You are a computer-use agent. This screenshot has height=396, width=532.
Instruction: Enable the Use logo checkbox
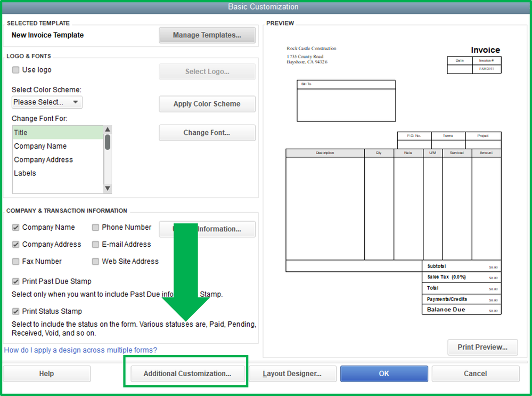pos(15,70)
